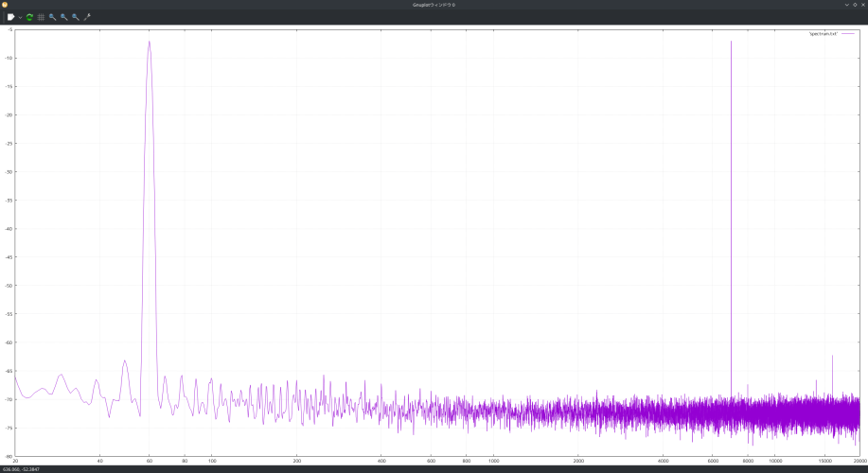
Task: Toggle the plot grid icon
Action: tap(41, 17)
